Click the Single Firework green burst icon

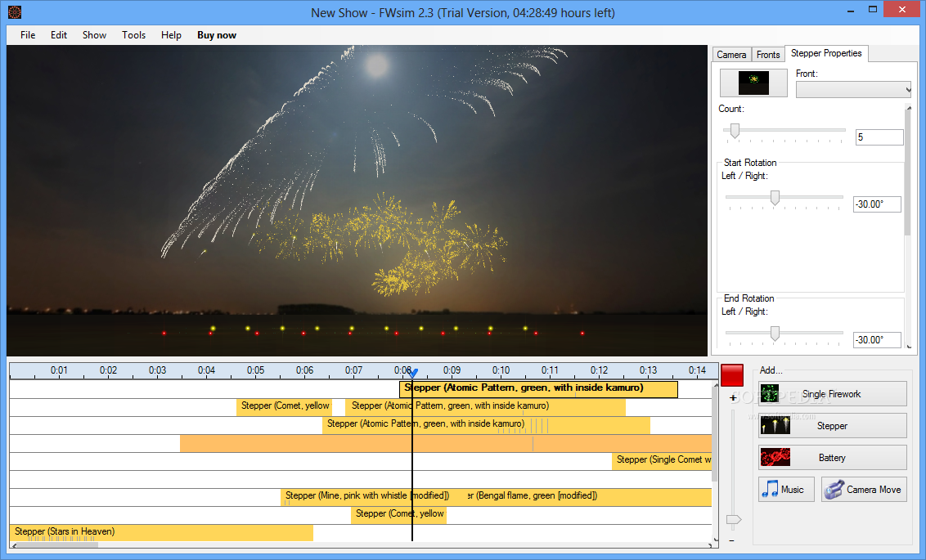pyautogui.click(x=770, y=393)
